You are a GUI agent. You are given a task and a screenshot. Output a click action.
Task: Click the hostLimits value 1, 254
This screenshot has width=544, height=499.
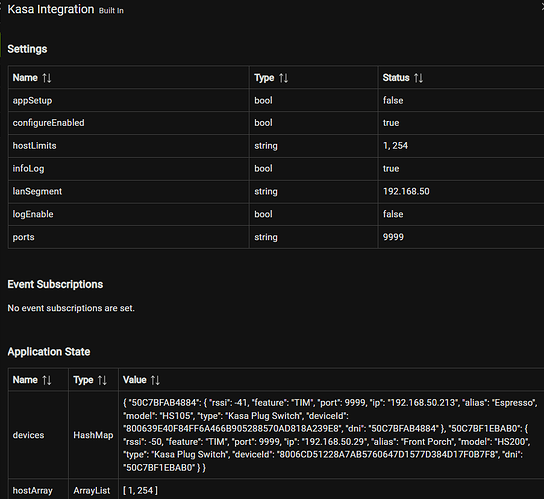[x=395, y=145]
